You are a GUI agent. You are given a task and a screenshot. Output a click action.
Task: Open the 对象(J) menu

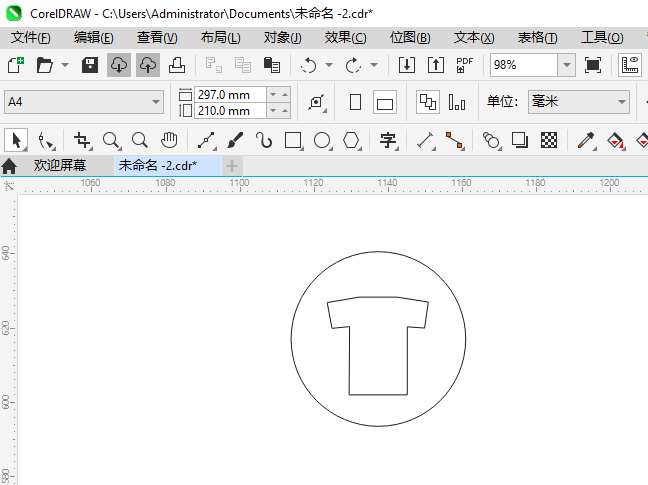tap(283, 38)
